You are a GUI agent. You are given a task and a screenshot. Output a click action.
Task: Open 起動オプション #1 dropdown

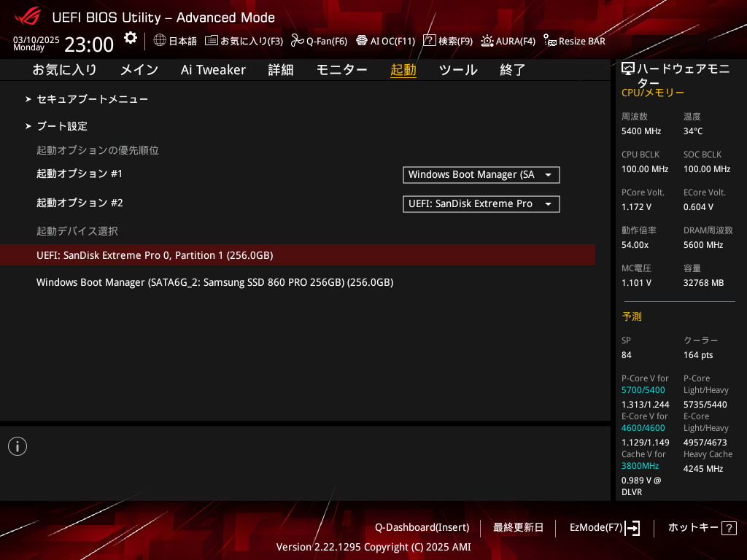[481, 175]
